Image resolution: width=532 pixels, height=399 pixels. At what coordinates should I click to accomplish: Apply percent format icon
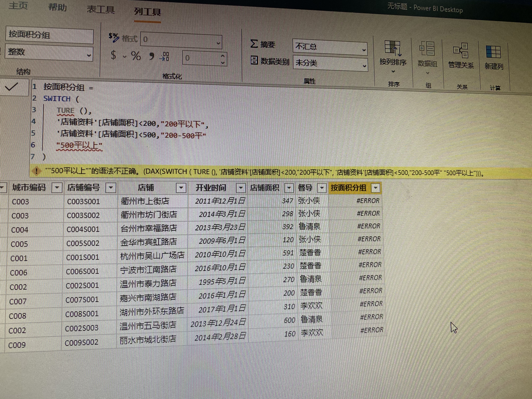click(136, 56)
